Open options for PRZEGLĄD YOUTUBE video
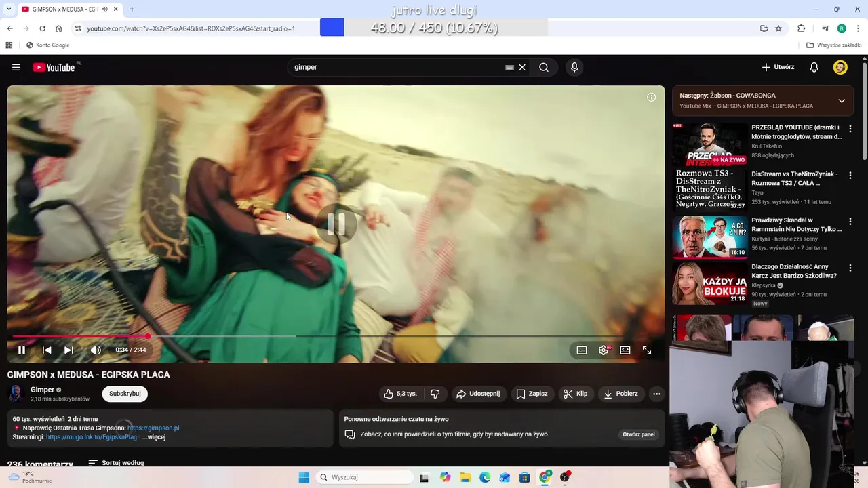868x488 pixels. 850,129
